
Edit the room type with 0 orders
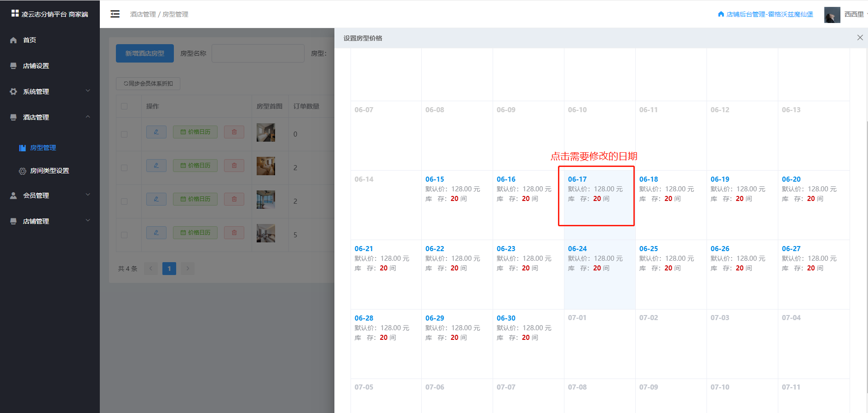[x=156, y=132]
